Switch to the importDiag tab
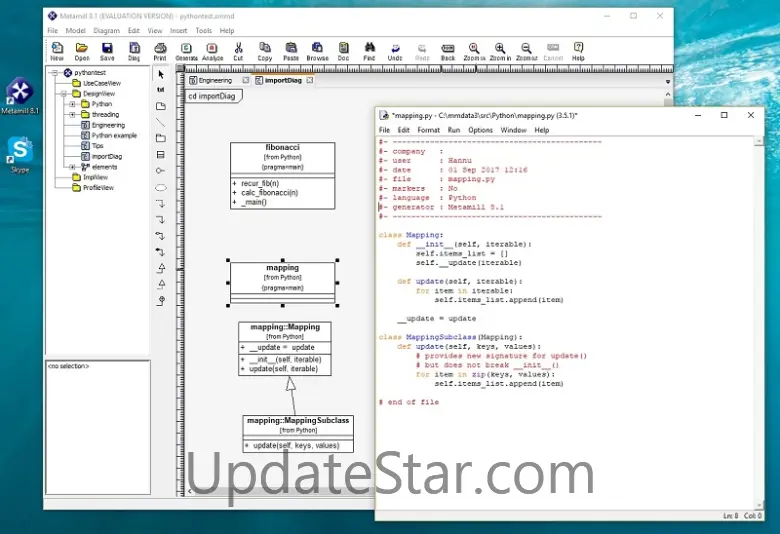The image size is (780, 534). pyautogui.click(x=283, y=80)
